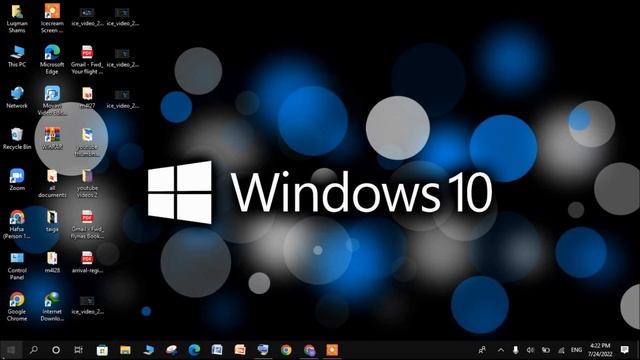Switch the ENG input language indicator
The image size is (640, 360).
(576, 350)
